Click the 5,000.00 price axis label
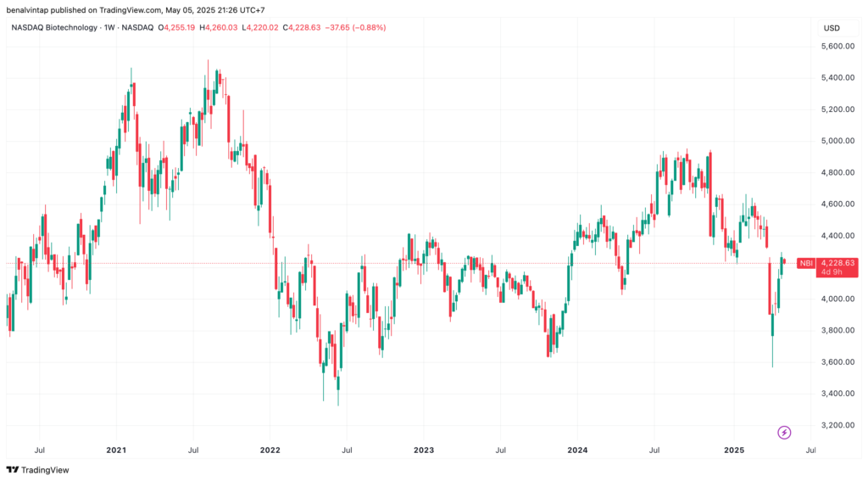This screenshot has height=481, width=868. [837, 141]
